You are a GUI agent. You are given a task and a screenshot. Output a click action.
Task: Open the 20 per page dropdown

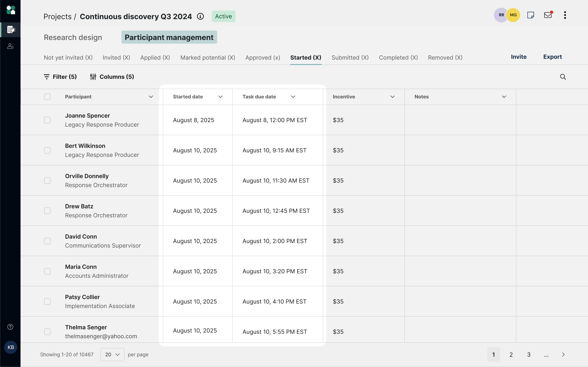[112, 354]
